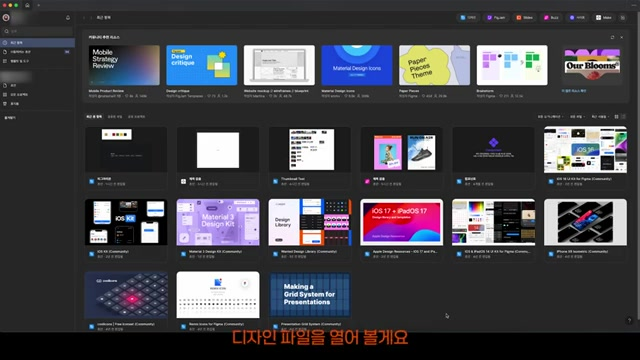Open the coolicons free iconset file

[126, 301]
